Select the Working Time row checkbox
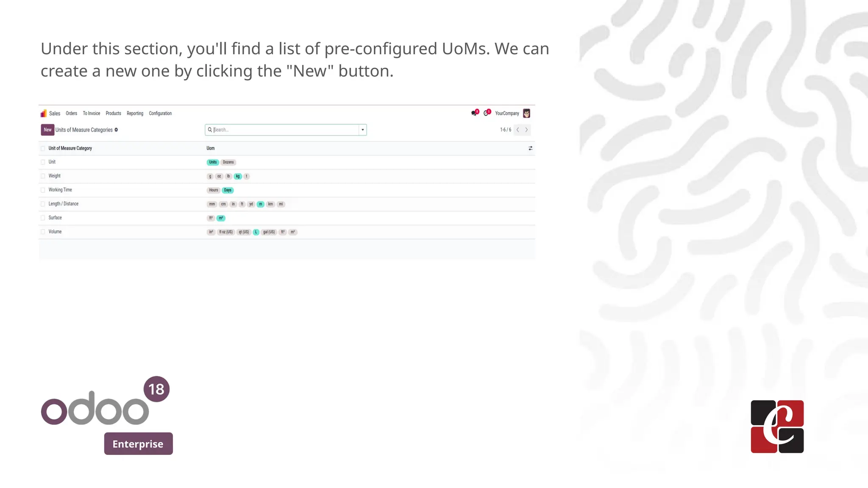 click(43, 190)
